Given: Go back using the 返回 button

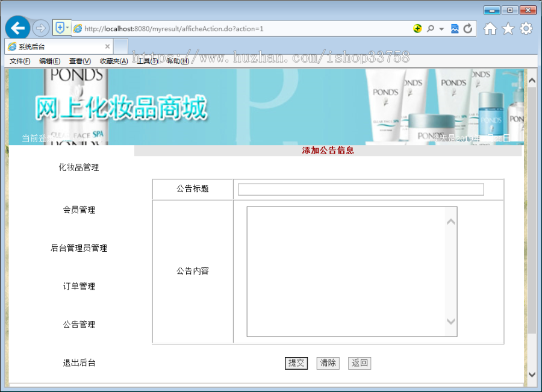Looking at the screenshot, I should 360,363.
